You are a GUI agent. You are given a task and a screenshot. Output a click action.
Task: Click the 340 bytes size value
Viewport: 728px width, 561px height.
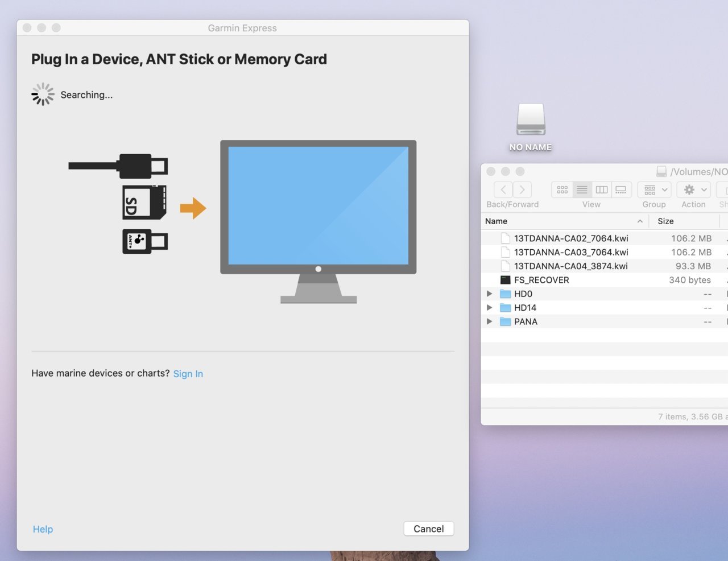click(x=690, y=280)
